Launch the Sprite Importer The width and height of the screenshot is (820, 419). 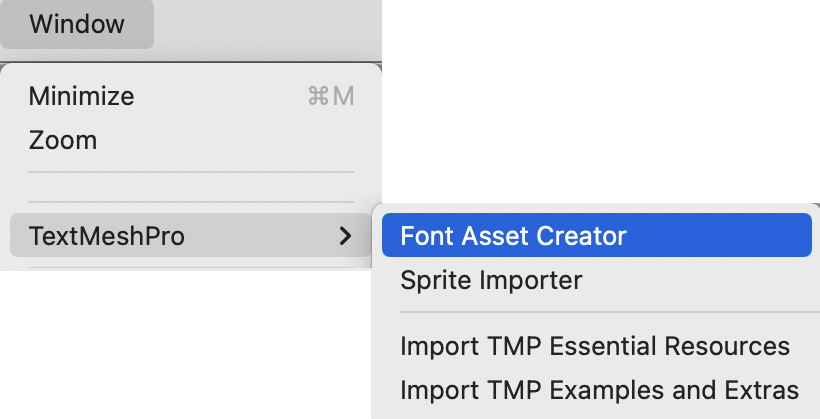click(x=491, y=280)
